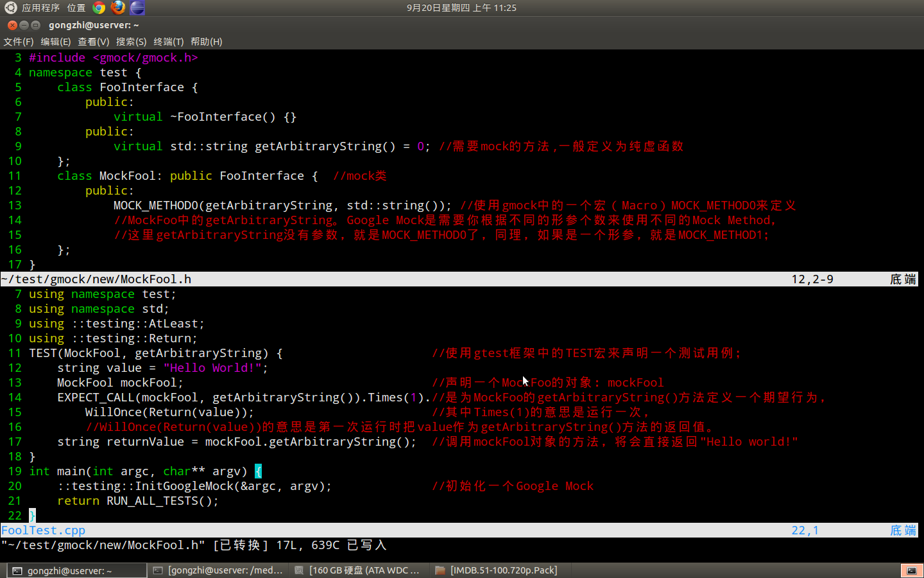Launch Firefox from top panel
The height and width of the screenshot is (578, 924).
[x=118, y=8]
